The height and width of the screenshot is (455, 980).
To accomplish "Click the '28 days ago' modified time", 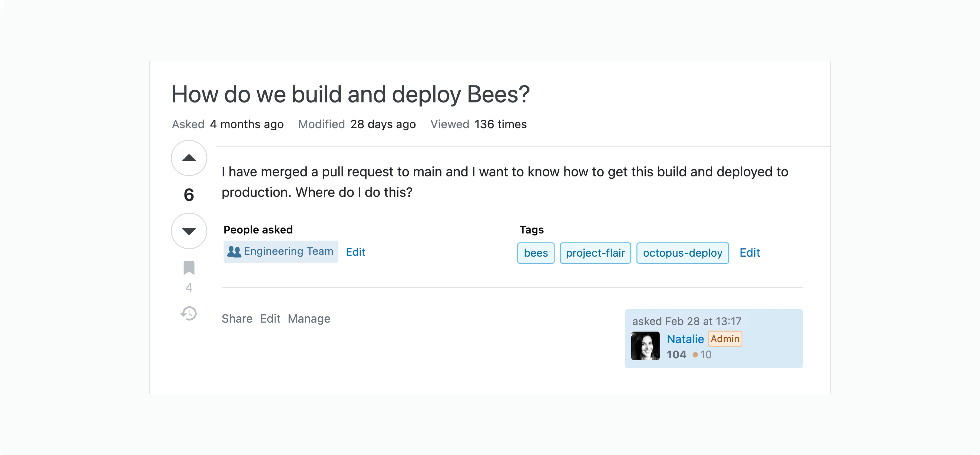I will coord(383,124).
